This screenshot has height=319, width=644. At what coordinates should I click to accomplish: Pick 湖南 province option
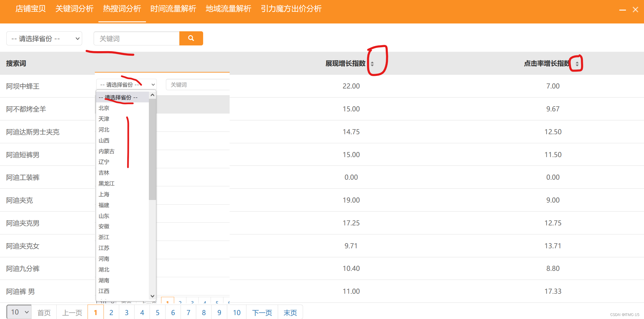[104, 280]
